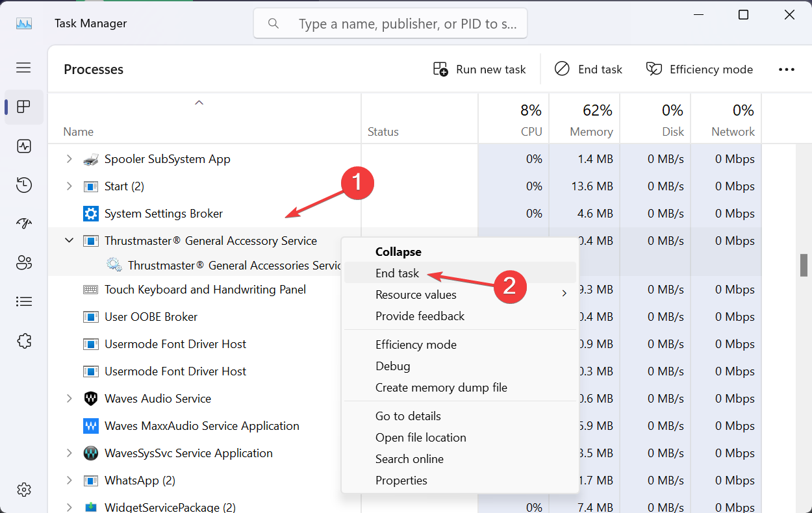Click the WidgetServicePackage icon
The height and width of the screenshot is (513, 812).
[91, 507]
